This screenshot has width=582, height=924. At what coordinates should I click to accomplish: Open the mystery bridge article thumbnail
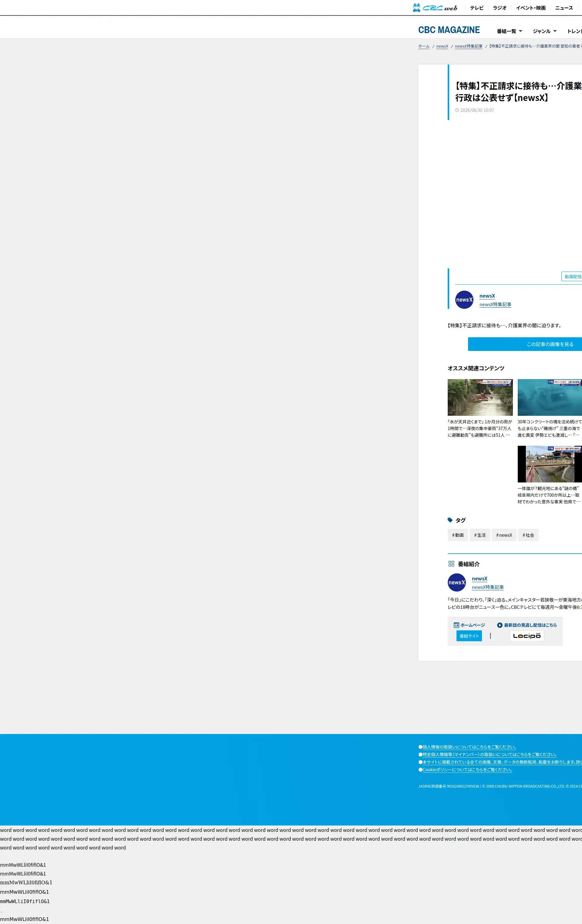550,464
